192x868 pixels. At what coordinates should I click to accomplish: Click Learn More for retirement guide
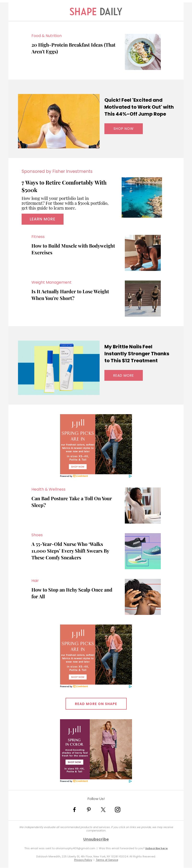[x=42, y=219]
